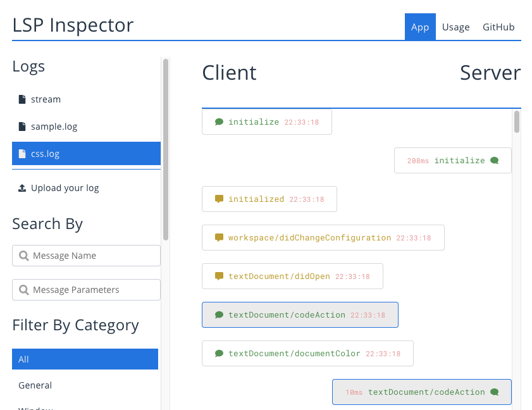Click search magnifier icon in Message Name field
This screenshot has height=410, width=532.
coord(24,256)
